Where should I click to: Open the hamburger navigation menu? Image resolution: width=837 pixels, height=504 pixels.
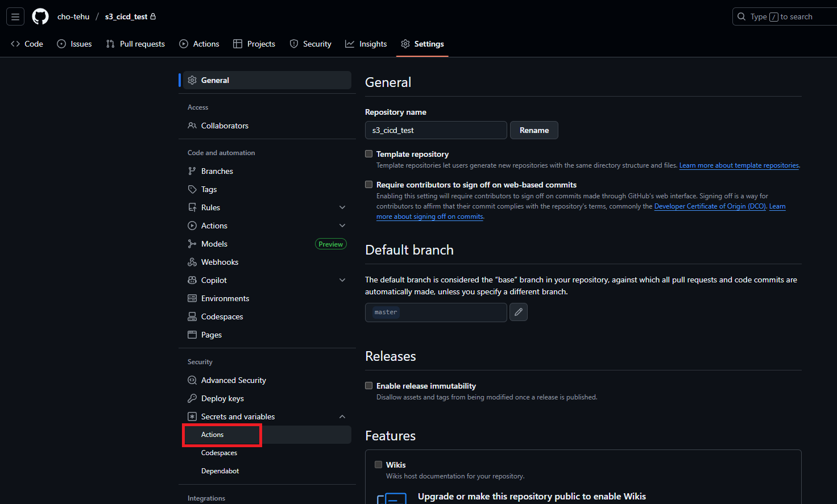[x=15, y=16]
